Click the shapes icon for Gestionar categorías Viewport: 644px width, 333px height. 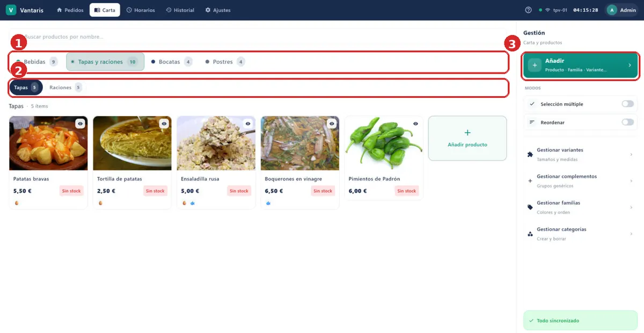click(x=530, y=234)
